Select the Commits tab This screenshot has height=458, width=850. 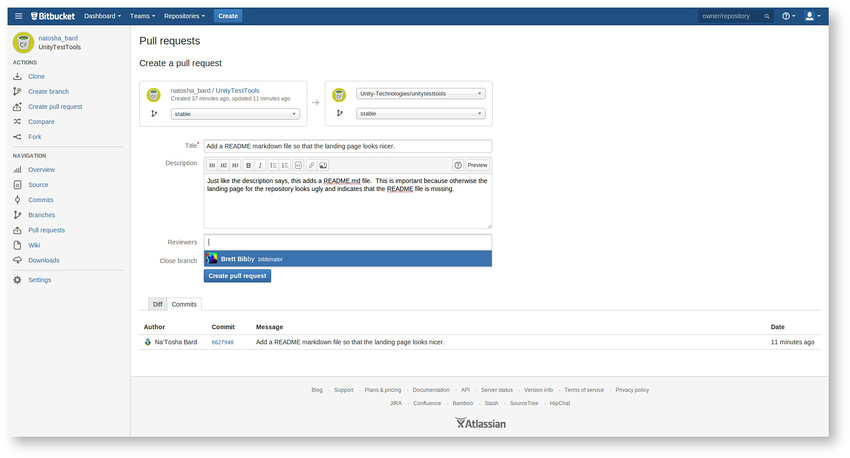point(184,304)
